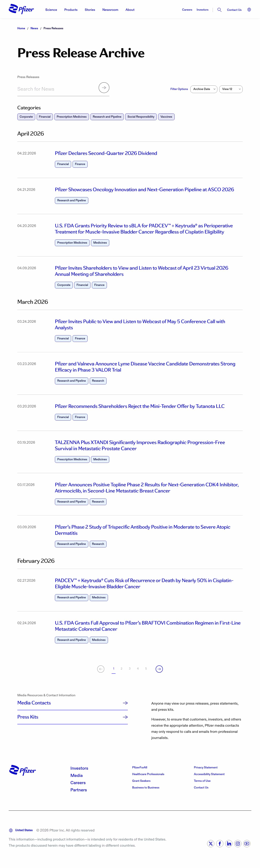The height and width of the screenshot is (868, 260).
Task: Toggle the Corporate category filter
Action: click(26, 117)
